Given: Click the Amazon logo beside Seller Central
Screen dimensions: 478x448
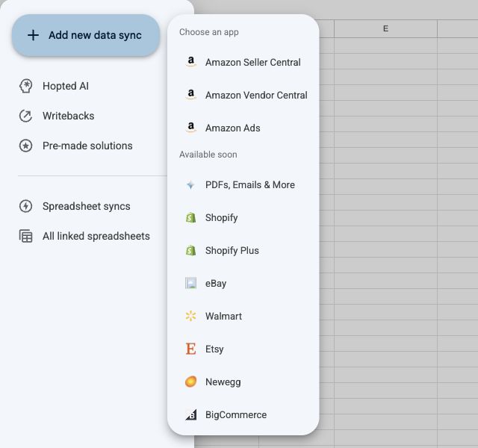Looking at the screenshot, I should click(191, 61).
